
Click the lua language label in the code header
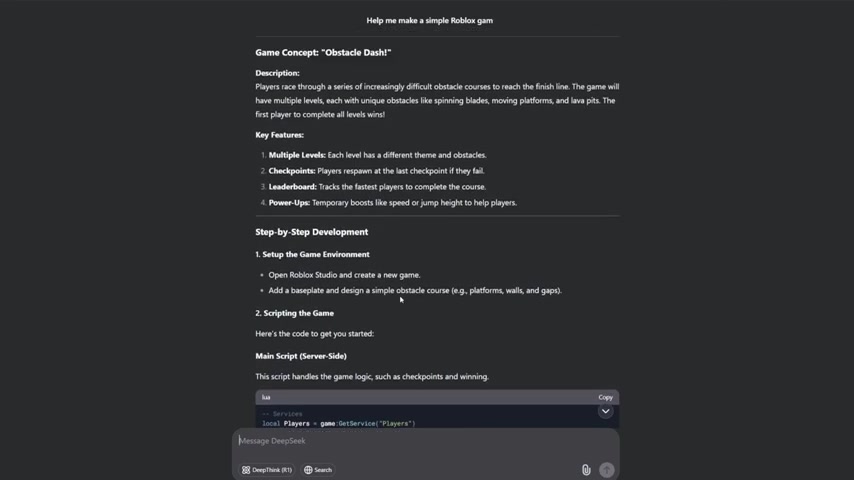(x=266, y=397)
